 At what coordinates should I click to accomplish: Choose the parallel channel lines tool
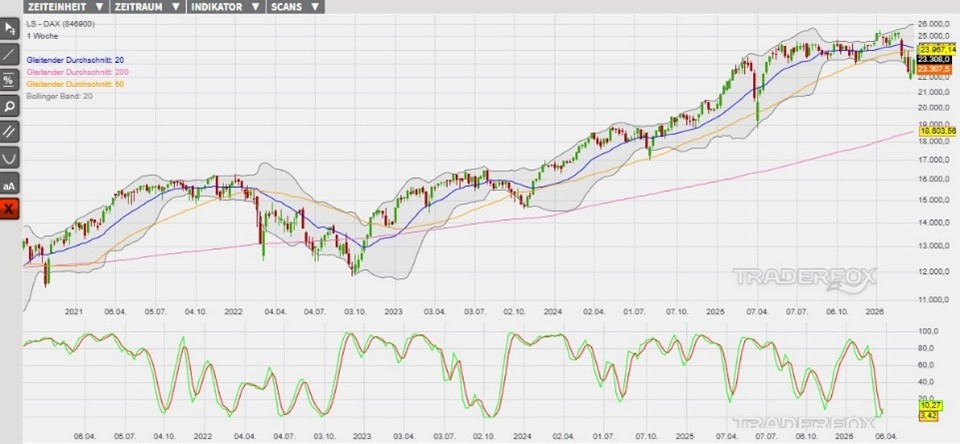(x=10, y=131)
